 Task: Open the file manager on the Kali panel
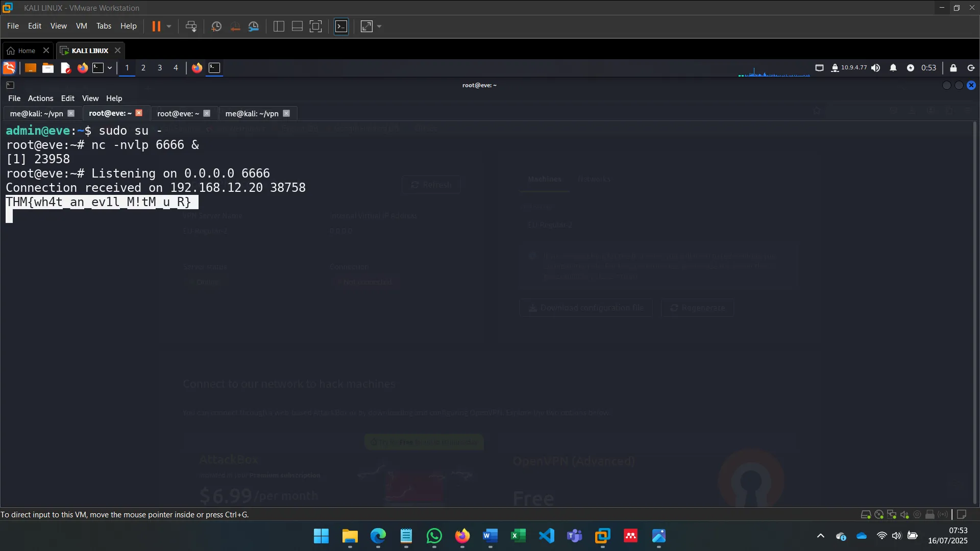tap(47, 68)
